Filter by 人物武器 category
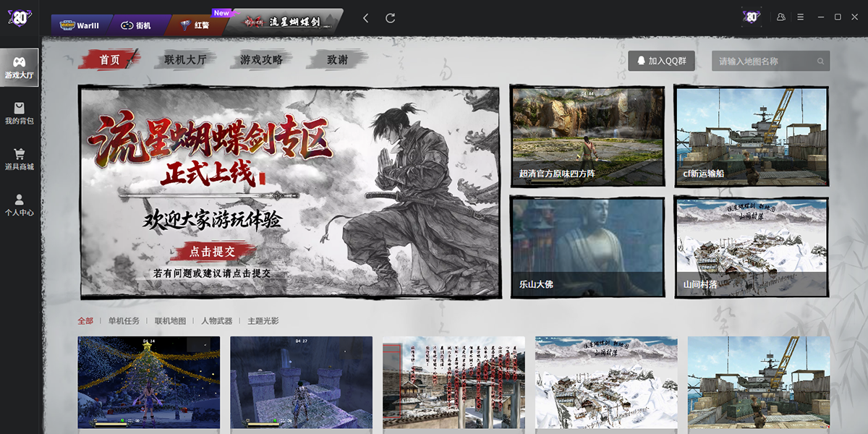The width and height of the screenshot is (868, 434). pyautogui.click(x=216, y=321)
